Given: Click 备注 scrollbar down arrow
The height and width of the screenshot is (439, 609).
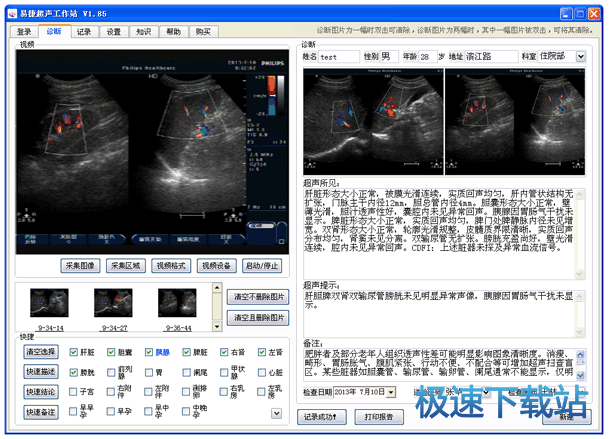Looking at the screenshot, I should pyautogui.click(x=580, y=375).
